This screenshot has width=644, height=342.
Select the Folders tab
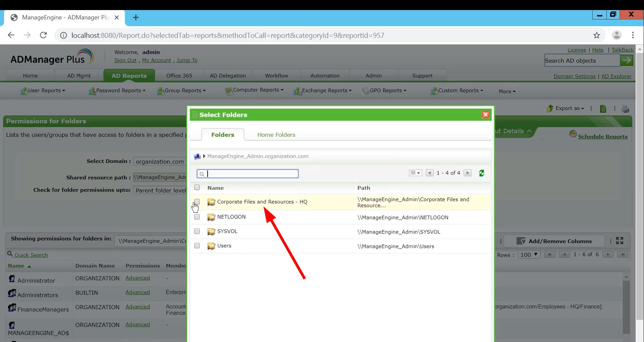coord(223,135)
